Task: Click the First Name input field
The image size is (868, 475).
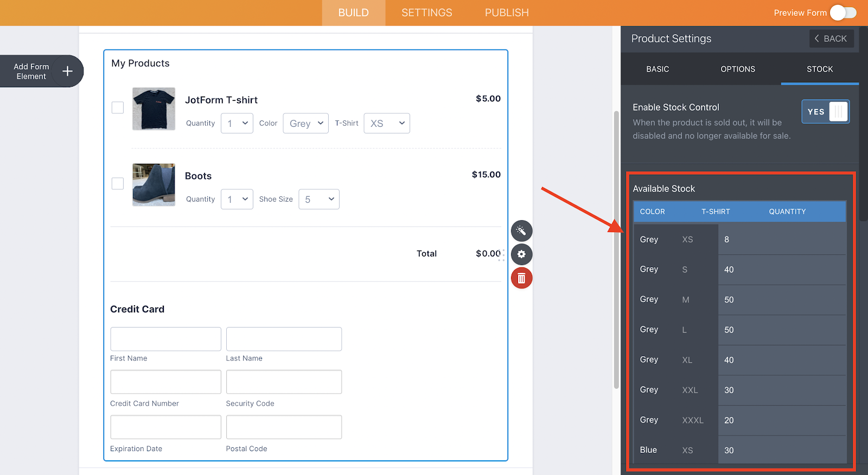Action: [165, 339]
